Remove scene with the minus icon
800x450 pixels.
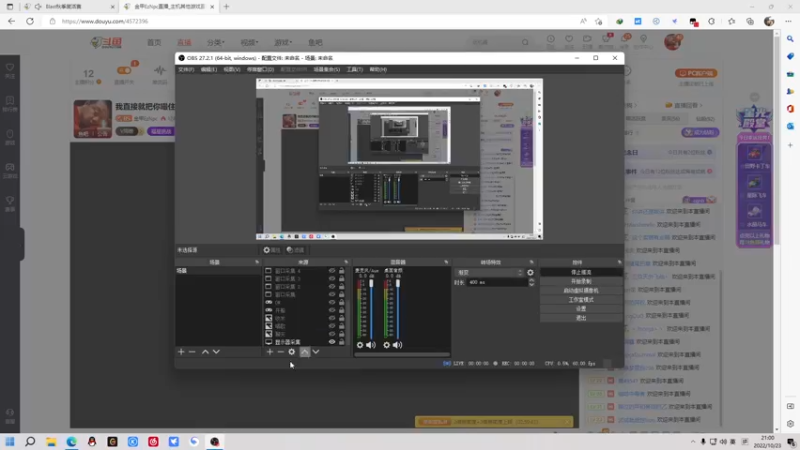click(192, 352)
